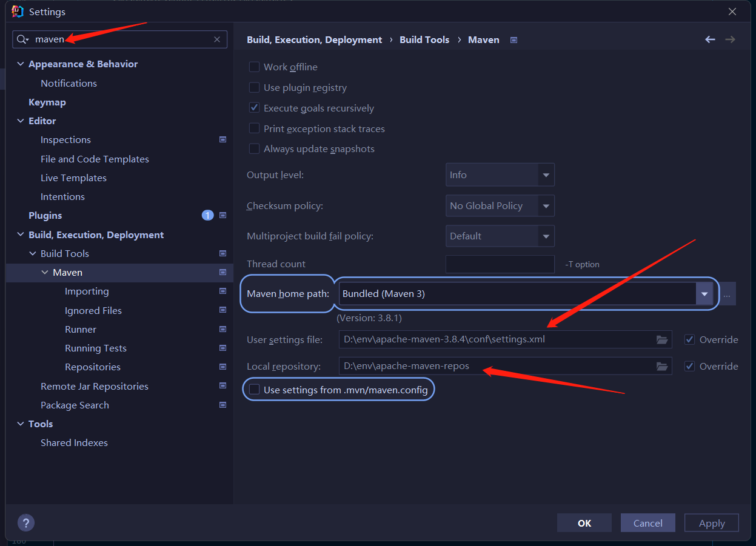Open Notifications settings
The height and width of the screenshot is (546, 756).
click(x=69, y=83)
